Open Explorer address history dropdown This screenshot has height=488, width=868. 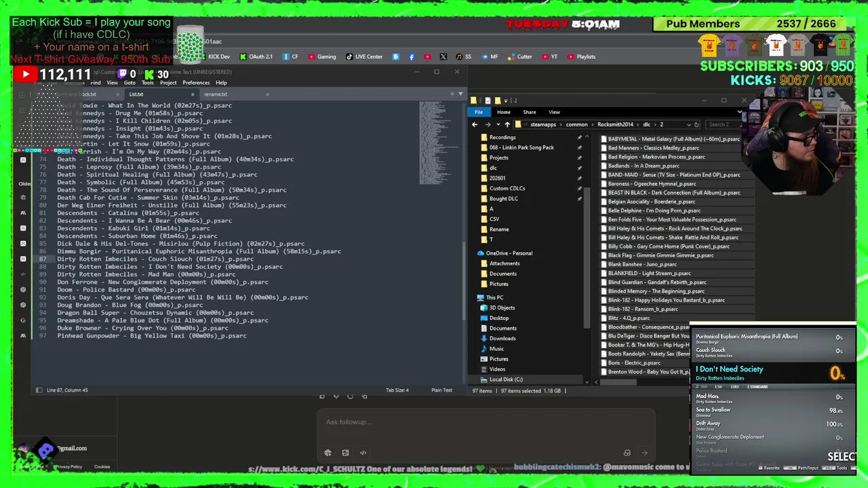coord(688,125)
